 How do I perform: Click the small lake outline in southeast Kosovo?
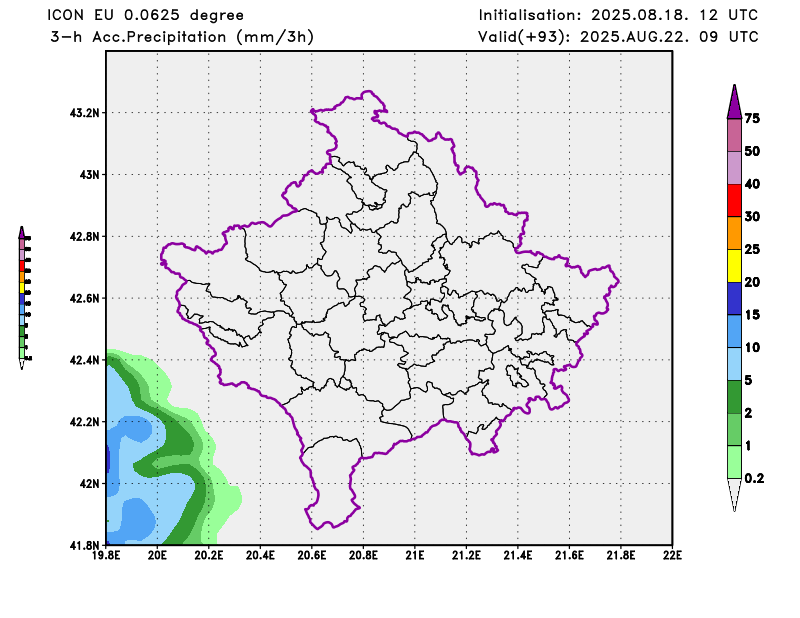tap(516, 377)
